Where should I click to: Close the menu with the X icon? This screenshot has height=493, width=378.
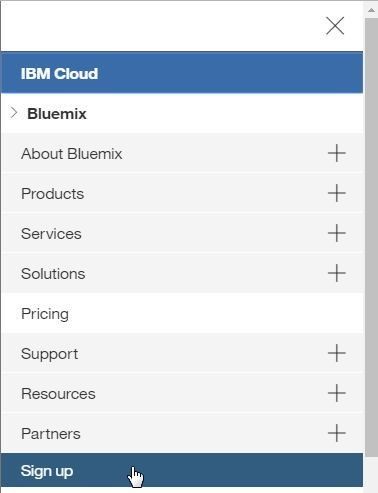pos(335,26)
